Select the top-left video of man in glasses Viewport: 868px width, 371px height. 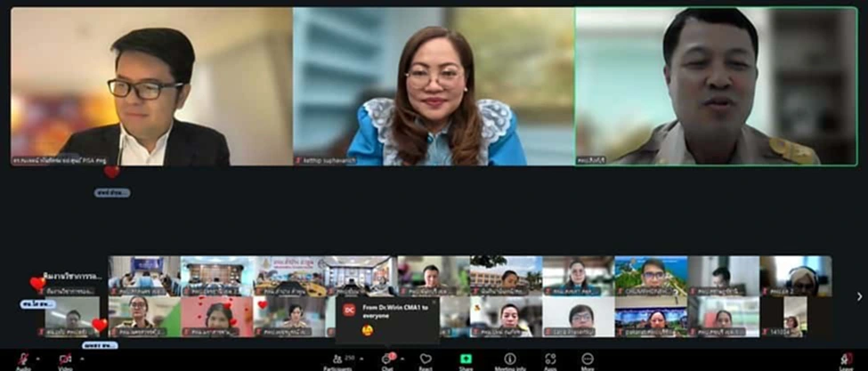[150, 86]
